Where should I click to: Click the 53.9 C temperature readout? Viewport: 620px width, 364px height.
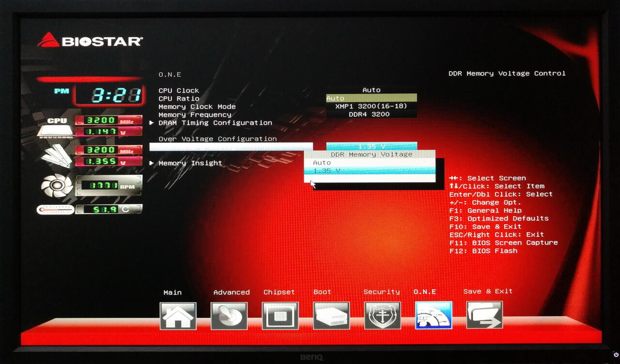pyautogui.click(x=108, y=209)
